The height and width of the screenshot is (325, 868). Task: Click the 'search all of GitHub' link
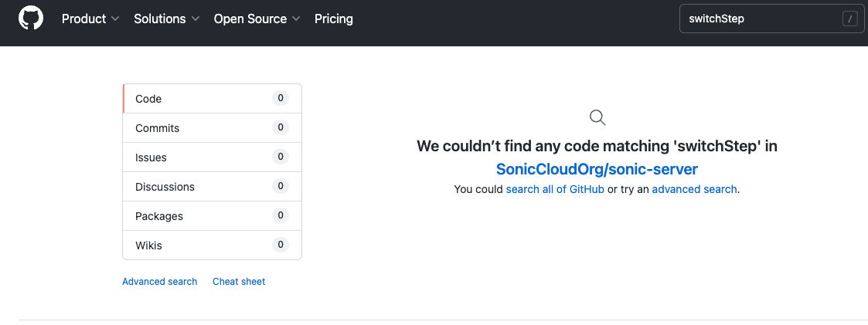[555, 189]
